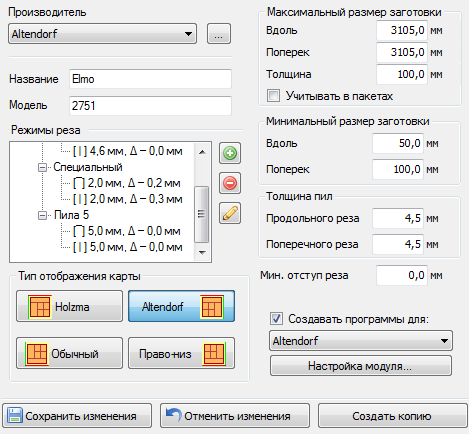Select the Право-низ map display type
This screenshot has width=469, height=434.
[182, 353]
